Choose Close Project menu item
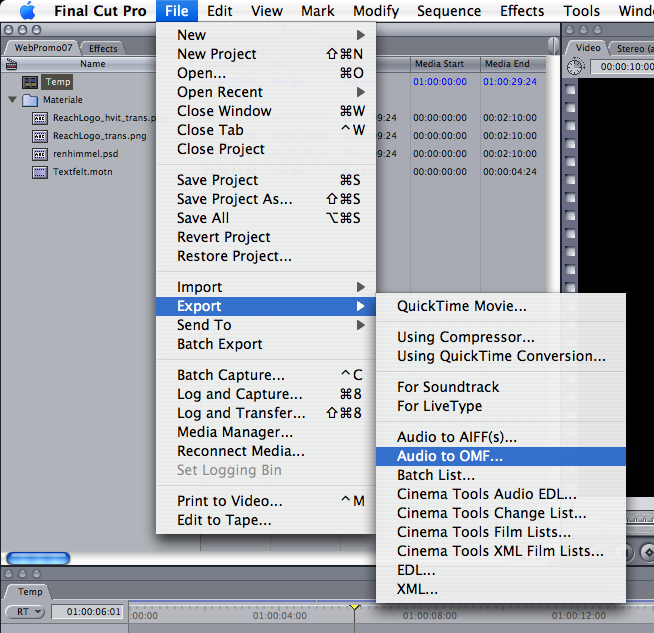654x633 pixels. [x=266, y=149]
